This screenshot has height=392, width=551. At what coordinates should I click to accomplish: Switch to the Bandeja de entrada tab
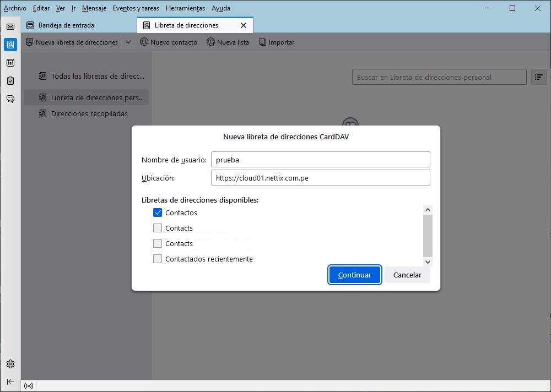click(x=66, y=25)
